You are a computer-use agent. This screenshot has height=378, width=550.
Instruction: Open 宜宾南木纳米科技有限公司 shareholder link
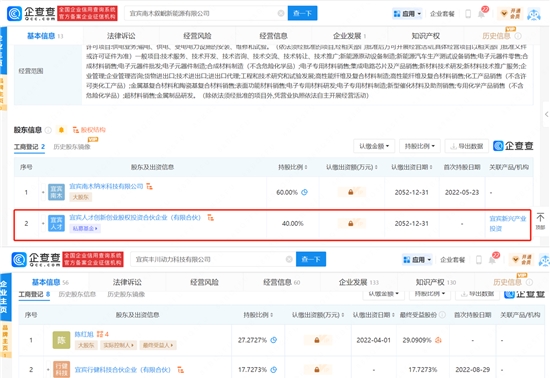(106, 186)
